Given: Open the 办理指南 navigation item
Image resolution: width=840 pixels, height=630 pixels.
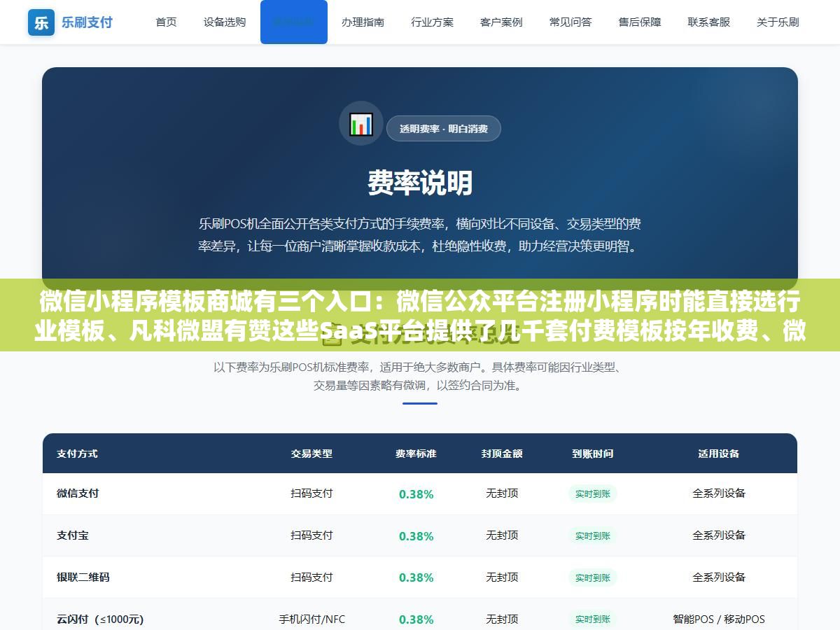Looking at the screenshot, I should click(x=363, y=22).
